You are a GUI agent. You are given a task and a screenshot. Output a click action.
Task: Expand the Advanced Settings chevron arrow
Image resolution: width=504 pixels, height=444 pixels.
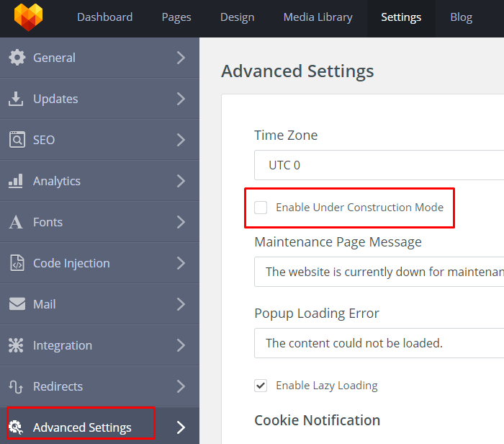pos(181,427)
